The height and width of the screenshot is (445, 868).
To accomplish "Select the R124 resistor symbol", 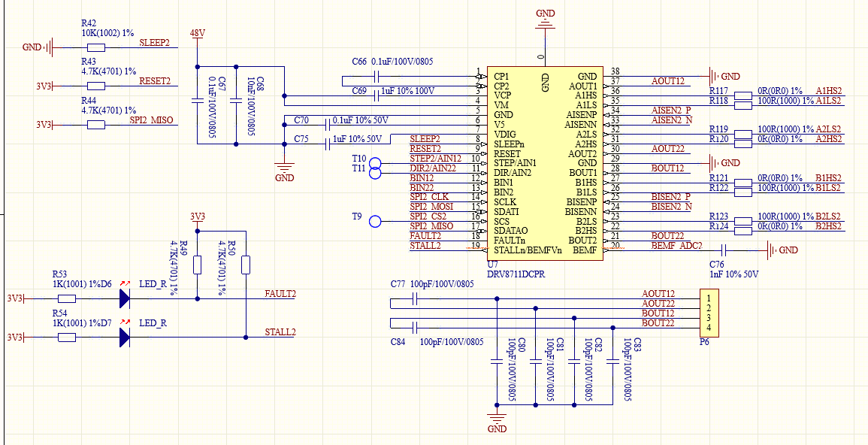I will [x=743, y=230].
